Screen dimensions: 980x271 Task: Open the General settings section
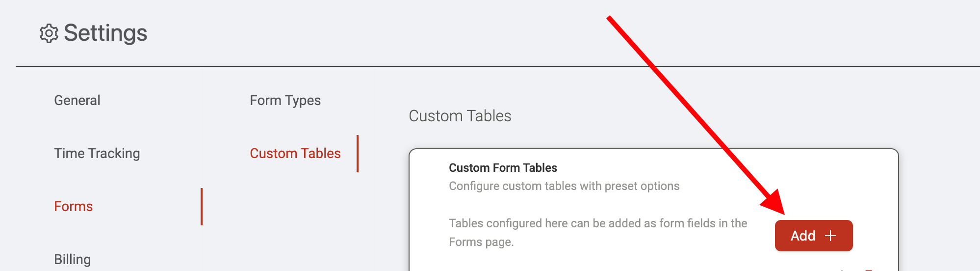[x=77, y=100]
